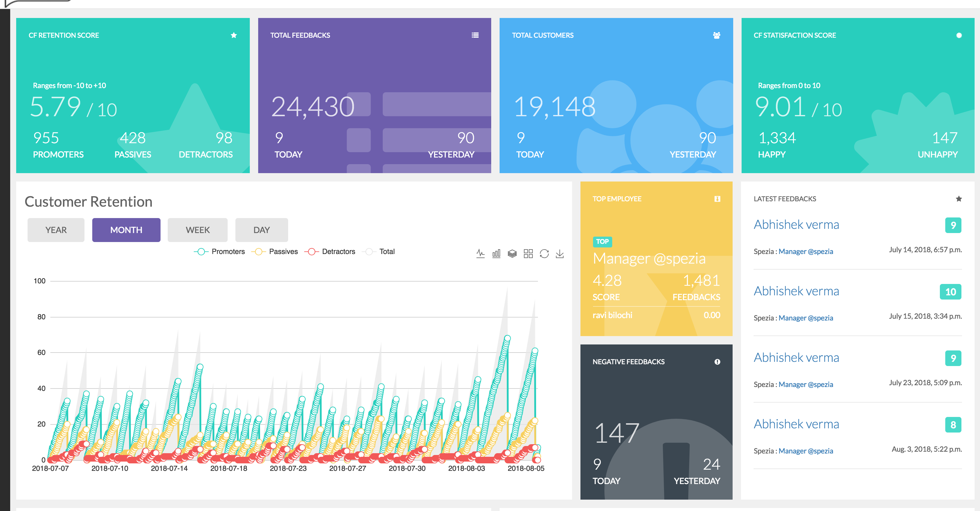Switch retention chart to WEEK tab

pyautogui.click(x=197, y=230)
